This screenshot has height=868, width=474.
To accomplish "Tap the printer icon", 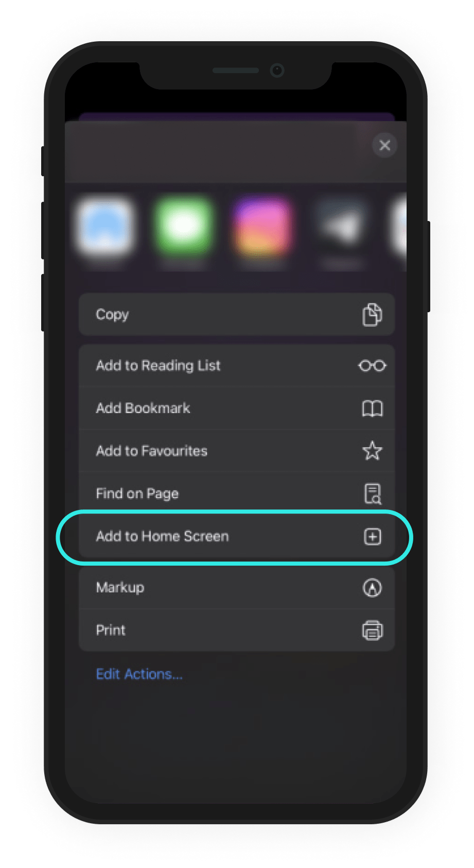I will (373, 630).
